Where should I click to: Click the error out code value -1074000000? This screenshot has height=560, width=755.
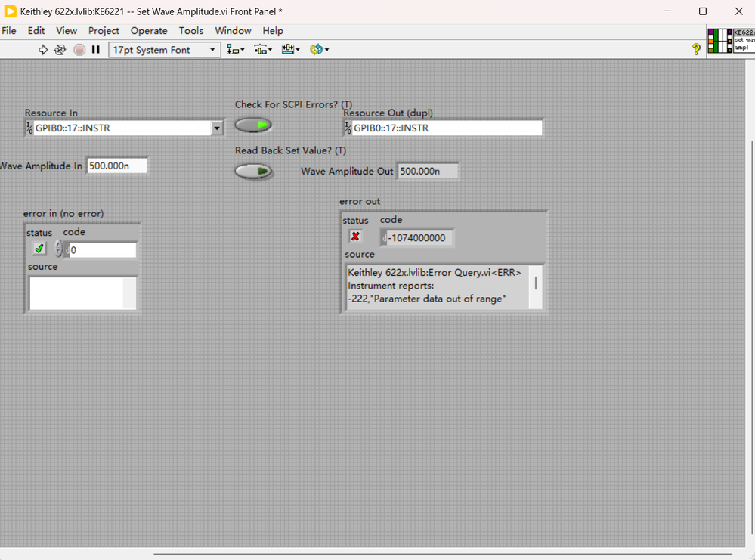tap(416, 238)
